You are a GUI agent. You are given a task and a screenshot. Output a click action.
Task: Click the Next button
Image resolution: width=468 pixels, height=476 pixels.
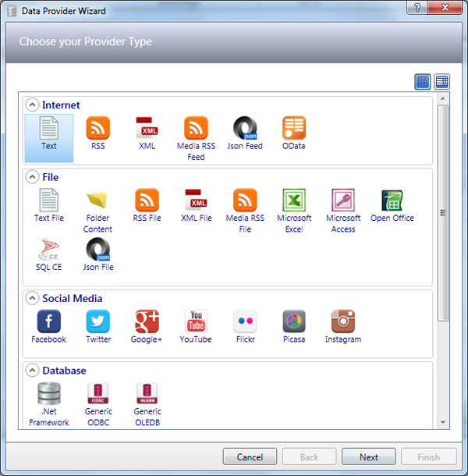point(369,456)
